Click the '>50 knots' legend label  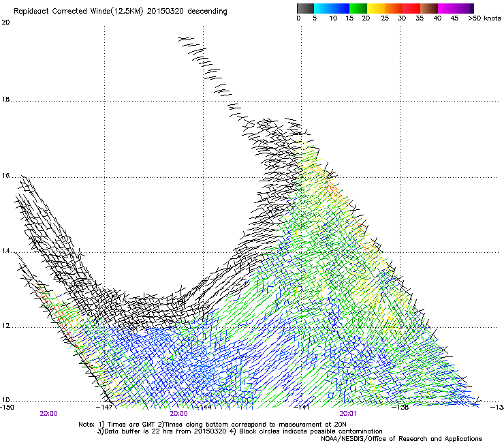[484, 18]
